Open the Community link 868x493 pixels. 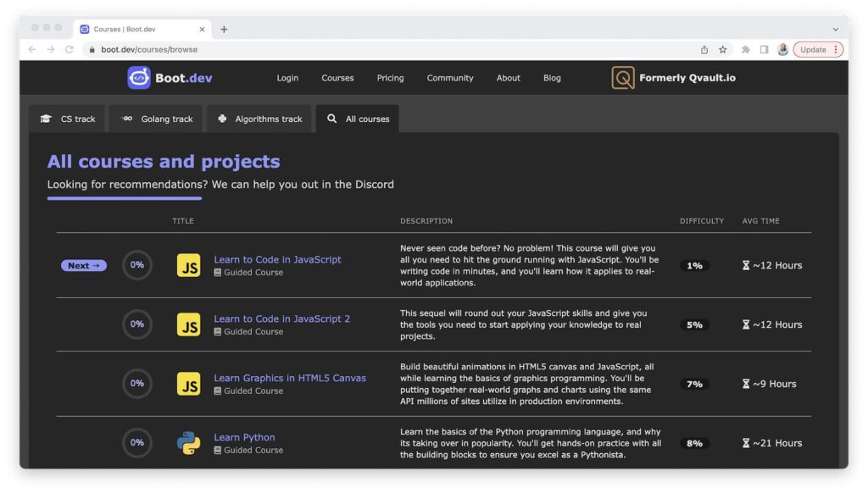pyautogui.click(x=450, y=78)
